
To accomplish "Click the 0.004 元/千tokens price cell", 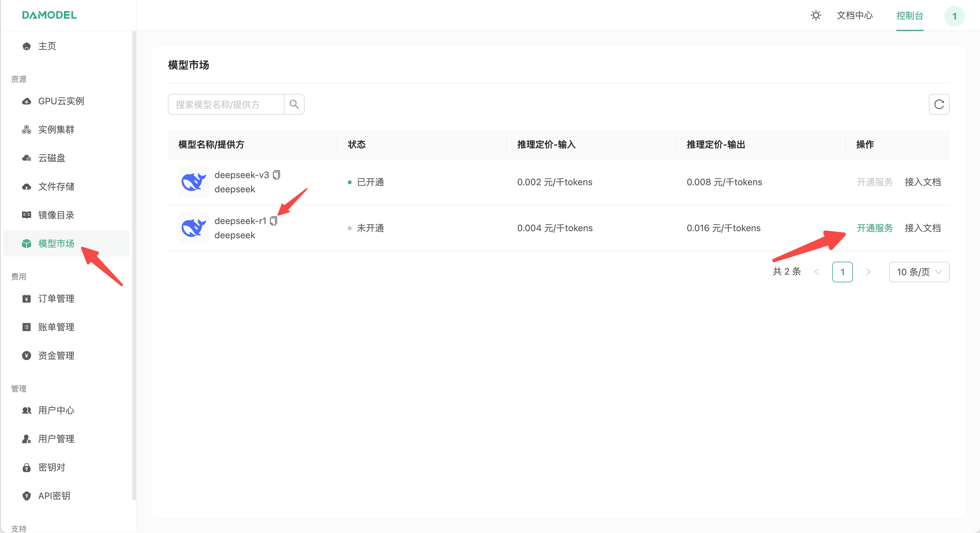I will [555, 228].
